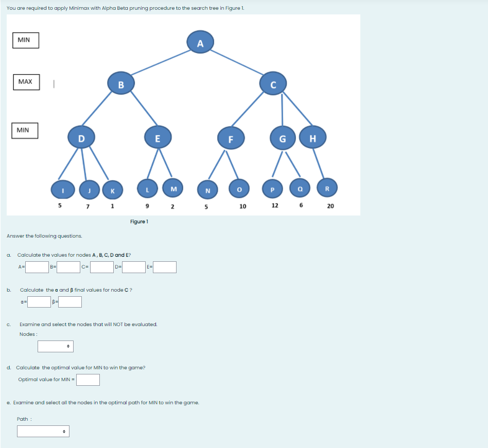
Task: Click the B= answer input field
Action: click(68, 267)
